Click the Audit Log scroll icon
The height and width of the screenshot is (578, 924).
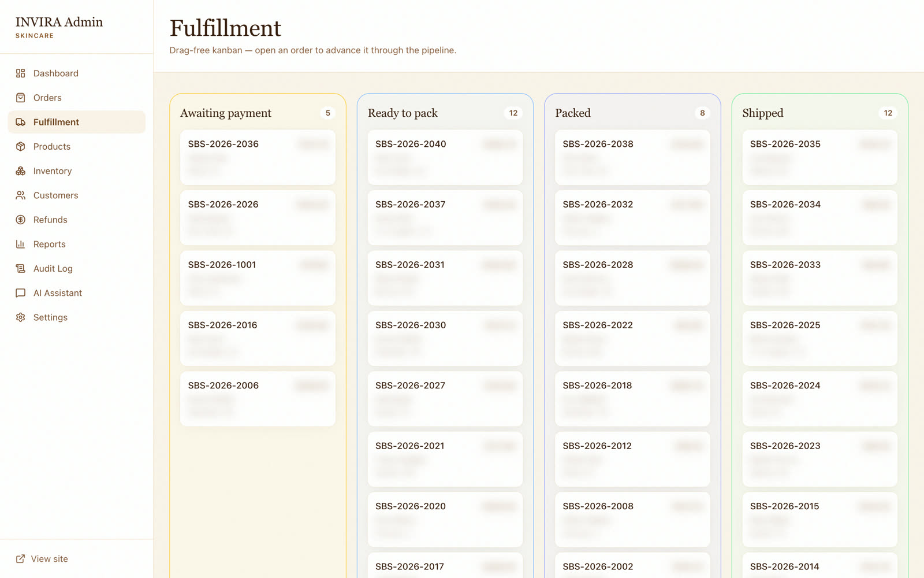(21, 268)
